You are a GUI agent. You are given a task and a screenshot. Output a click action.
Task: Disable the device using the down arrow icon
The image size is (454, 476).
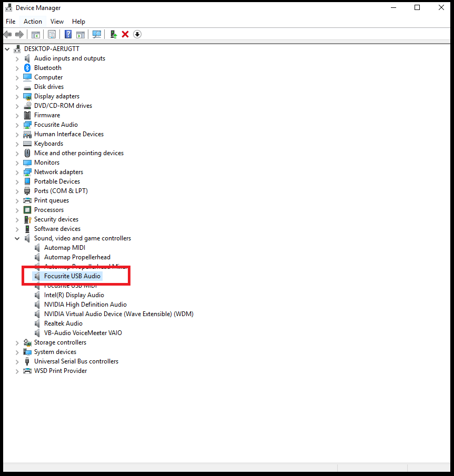(137, 34)
